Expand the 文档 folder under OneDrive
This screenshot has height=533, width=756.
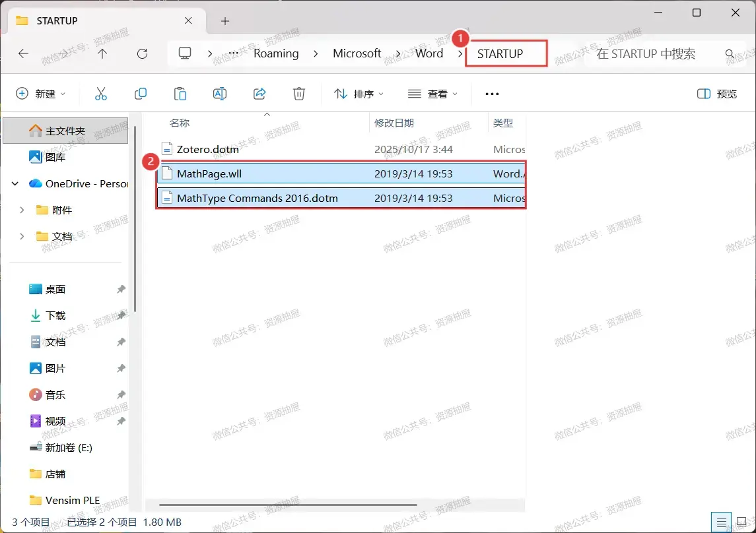[22, 236]
